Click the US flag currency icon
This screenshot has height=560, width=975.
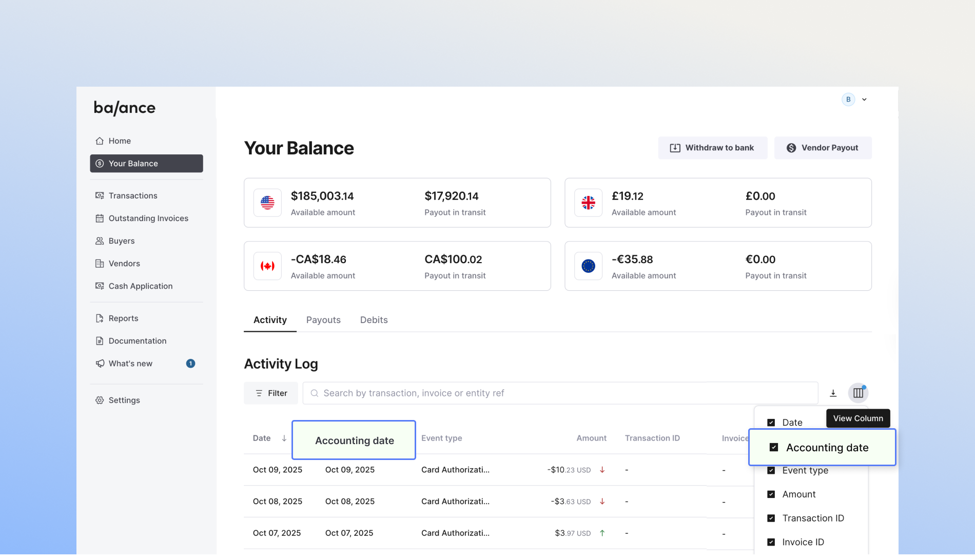tap(267, 203)
